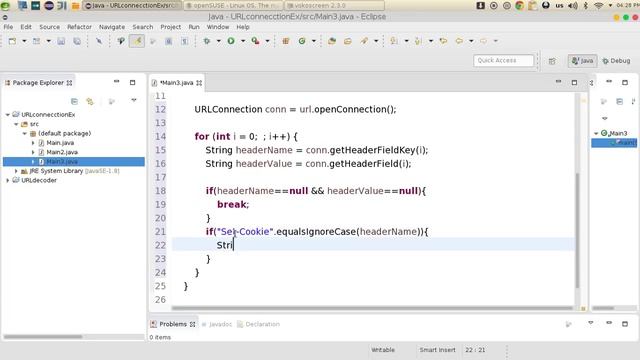The height and width of the screenshot is (360, 640).
Task: Select the Problems tab
Action: click(x=173, y=324)
